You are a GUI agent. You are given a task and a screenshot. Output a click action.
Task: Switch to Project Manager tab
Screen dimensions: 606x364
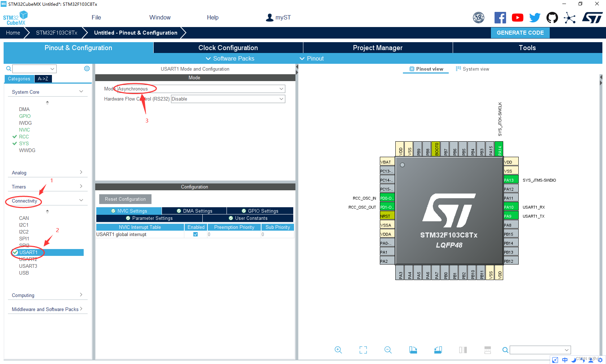378,48
